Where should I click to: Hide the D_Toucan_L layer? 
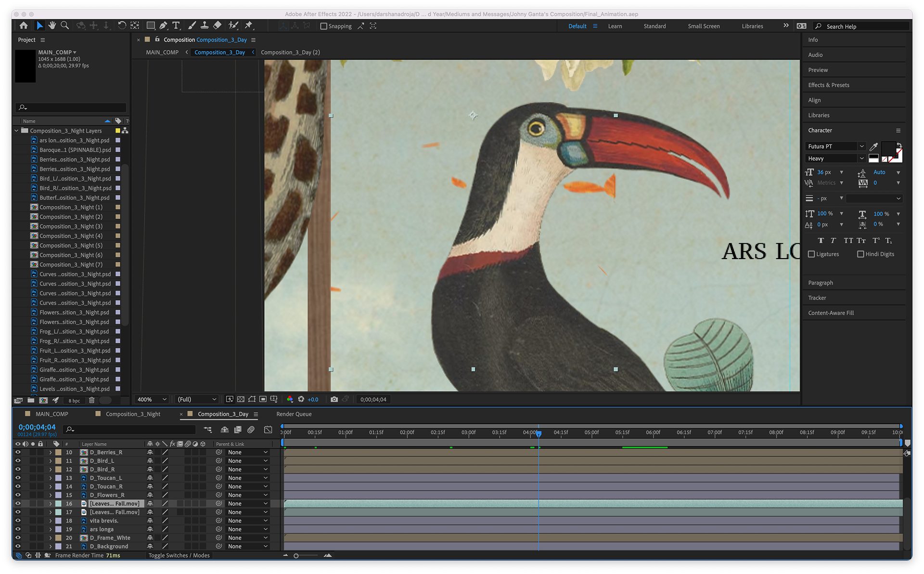18,478
